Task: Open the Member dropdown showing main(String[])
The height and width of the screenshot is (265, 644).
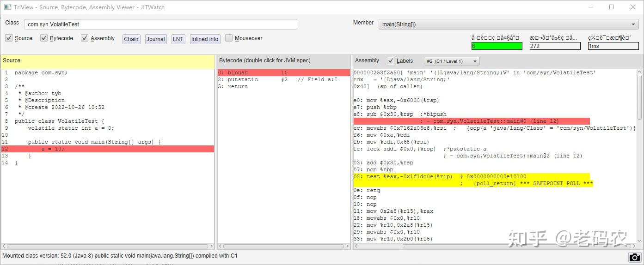Action: pyautogui.click(x=509, y=24)
